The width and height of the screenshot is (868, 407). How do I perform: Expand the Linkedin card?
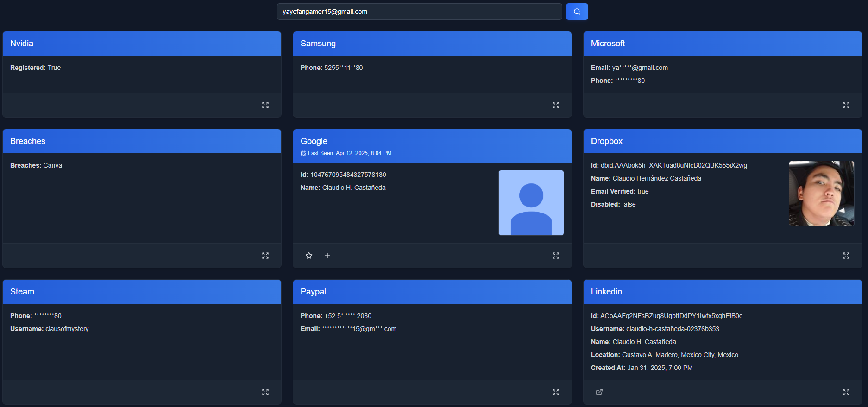[846, 392]
